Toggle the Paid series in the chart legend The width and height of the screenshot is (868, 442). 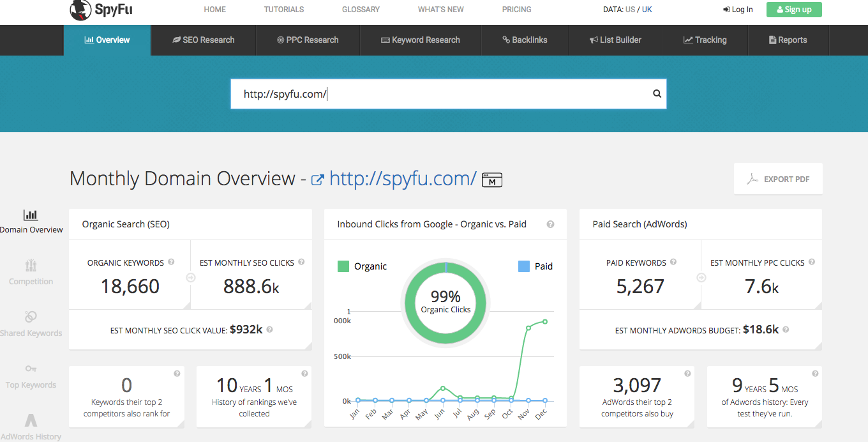click(535, 266)
